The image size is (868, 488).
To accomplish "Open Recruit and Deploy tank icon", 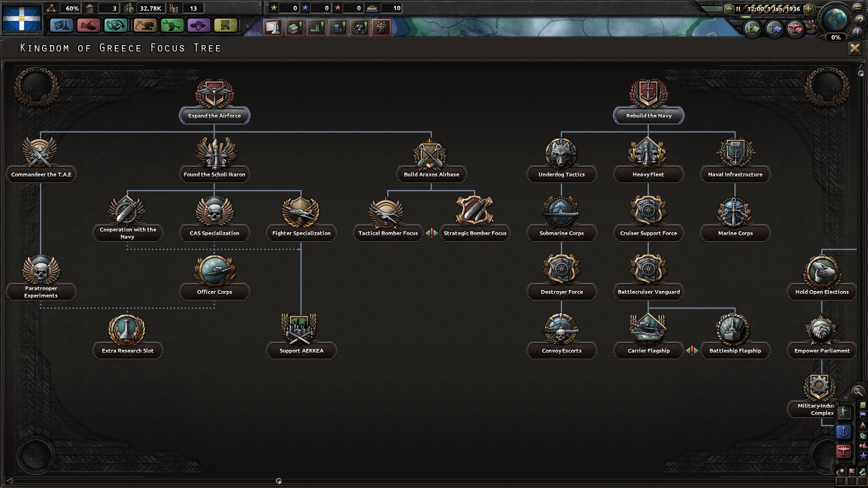I will [x=198, y=26].
